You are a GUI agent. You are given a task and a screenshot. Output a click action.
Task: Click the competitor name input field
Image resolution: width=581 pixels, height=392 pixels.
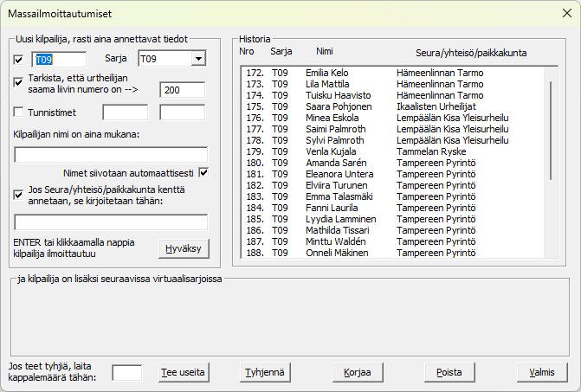coord(111,155)
